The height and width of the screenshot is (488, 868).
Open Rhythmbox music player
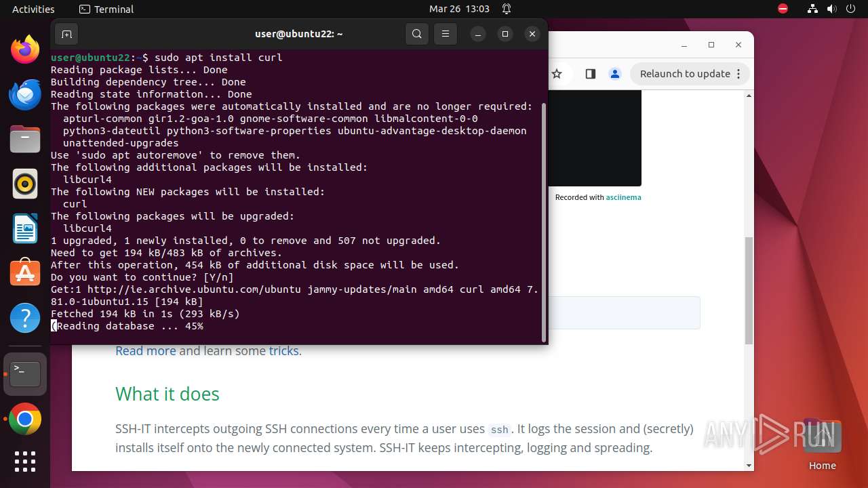coord(25,184)
